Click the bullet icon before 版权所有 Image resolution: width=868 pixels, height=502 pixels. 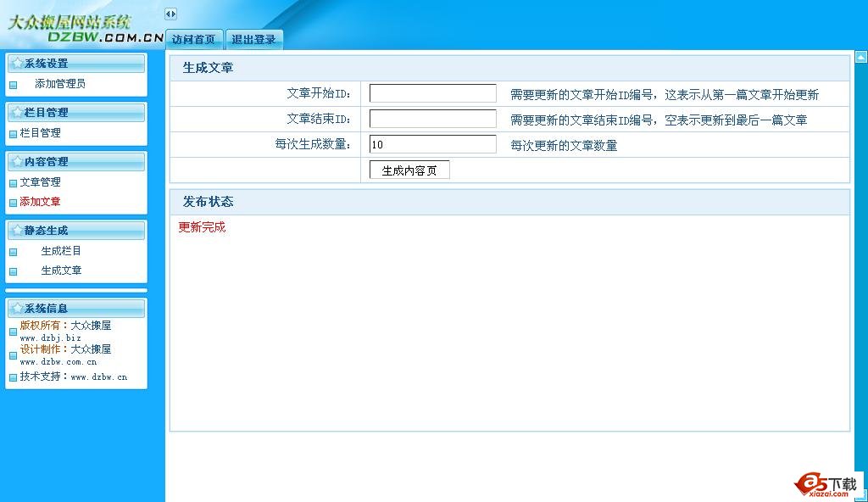coord(14,332)
